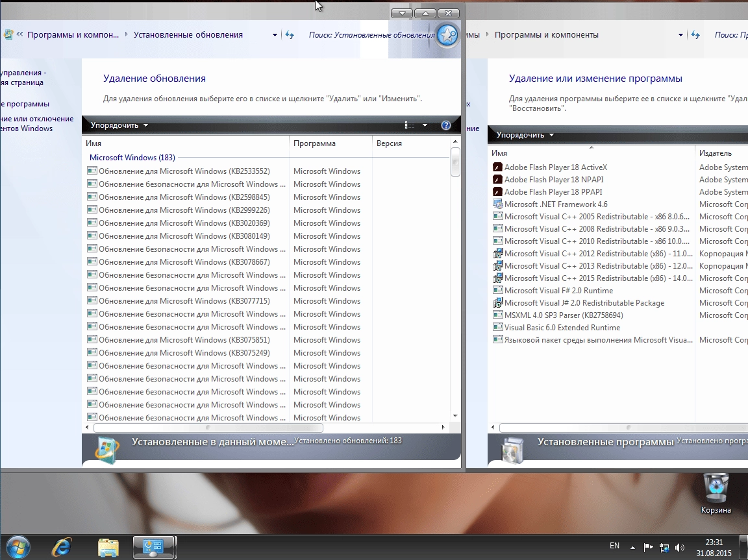Open the volume speaker tray icon
Screen dimensions: 748x560
coord(680,547)
